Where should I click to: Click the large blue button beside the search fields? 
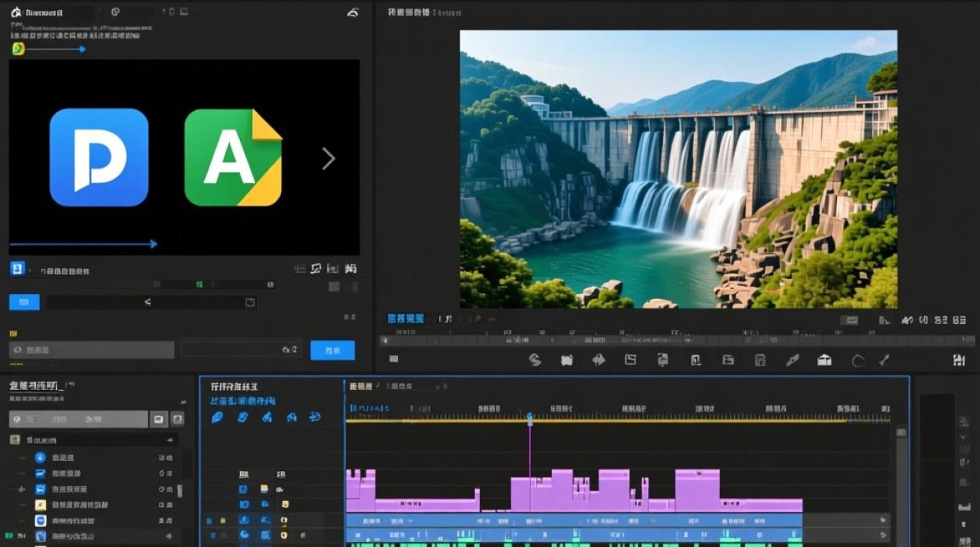point(332,350)
